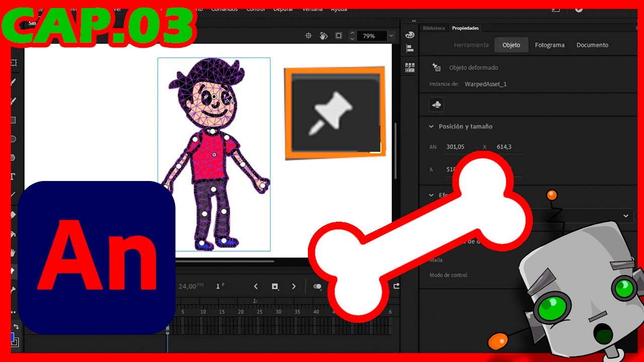Swap stroke and fill colors

15,326
